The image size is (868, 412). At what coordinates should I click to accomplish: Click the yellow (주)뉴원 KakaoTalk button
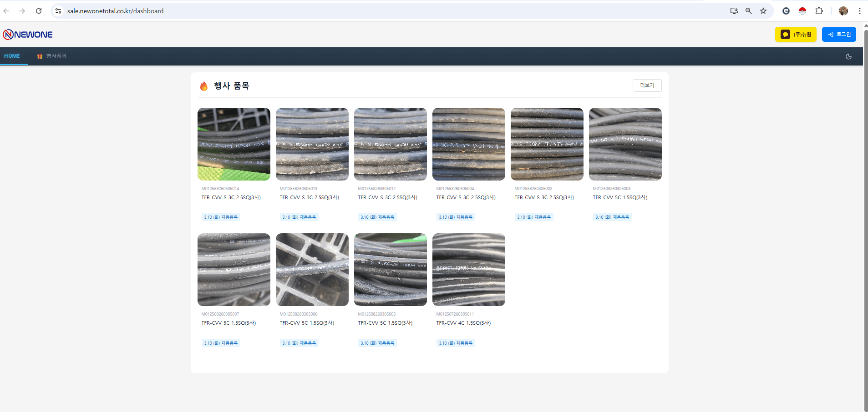coord(795,35)
